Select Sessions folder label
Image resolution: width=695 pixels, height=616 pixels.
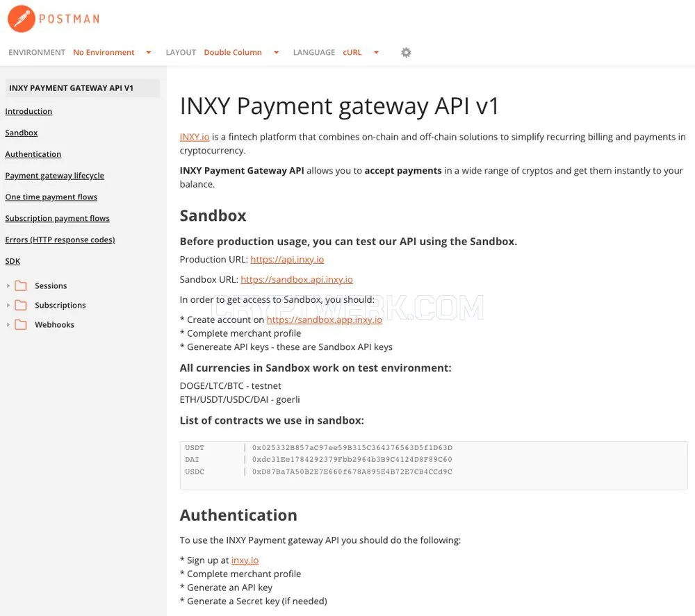[x=51, y=285]
